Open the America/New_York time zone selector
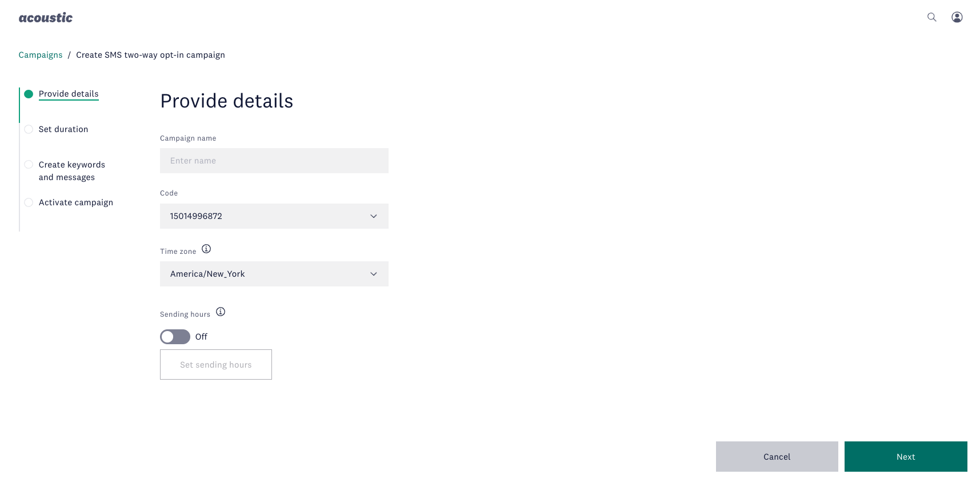 coord(263,274)
